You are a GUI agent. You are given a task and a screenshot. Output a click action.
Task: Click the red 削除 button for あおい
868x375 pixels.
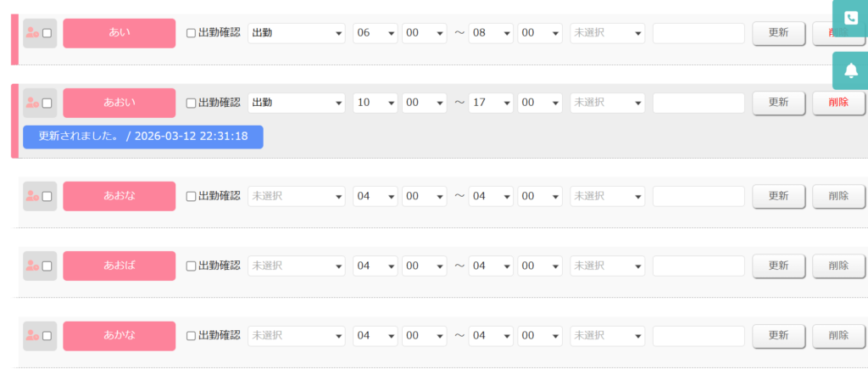(x=838, y=103)
